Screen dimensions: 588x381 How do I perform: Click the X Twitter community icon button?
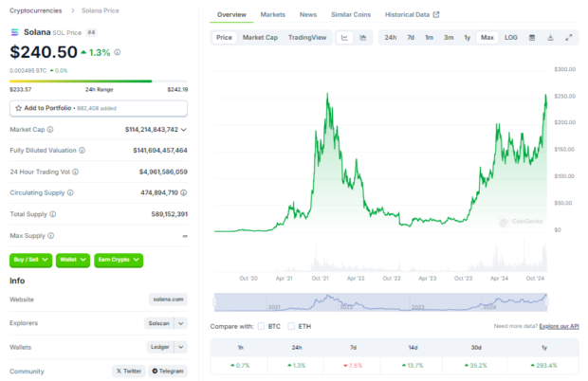pos(129,371)
